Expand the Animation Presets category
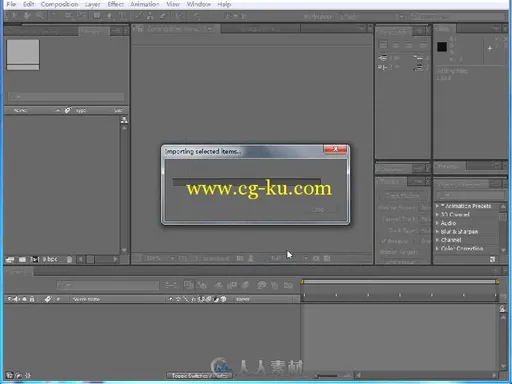Image resolution: width=512 pixels, height=384 pixels. click(437, 206)
